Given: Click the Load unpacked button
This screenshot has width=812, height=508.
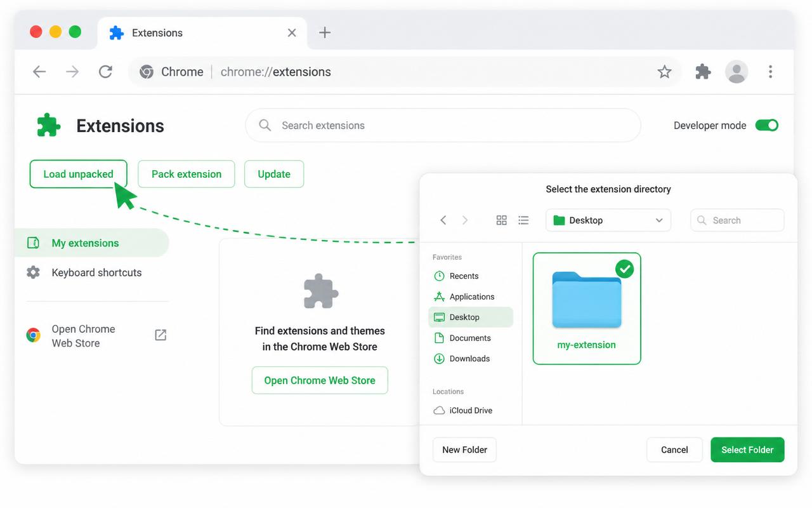Looking at the screenshot, I should [79, 174].
